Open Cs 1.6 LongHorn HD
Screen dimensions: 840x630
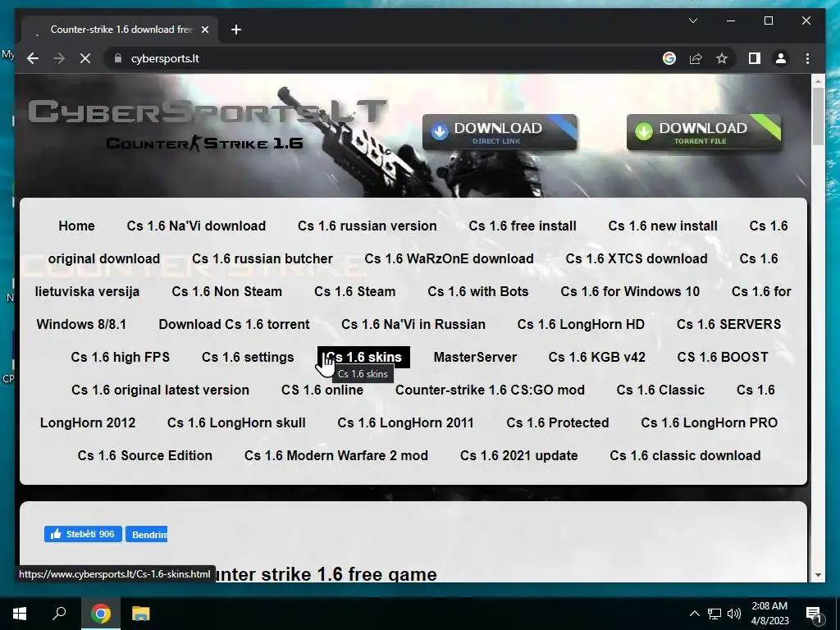coord(581,324)
